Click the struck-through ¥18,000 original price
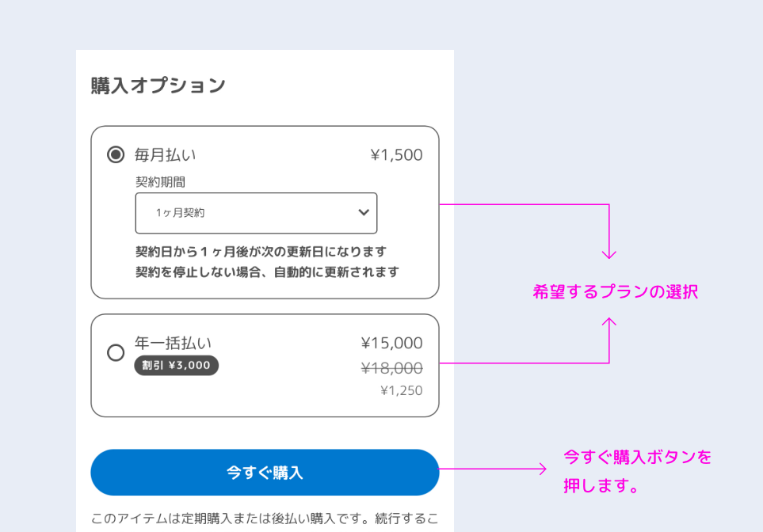The image size is (763, 532). point(391,367)
